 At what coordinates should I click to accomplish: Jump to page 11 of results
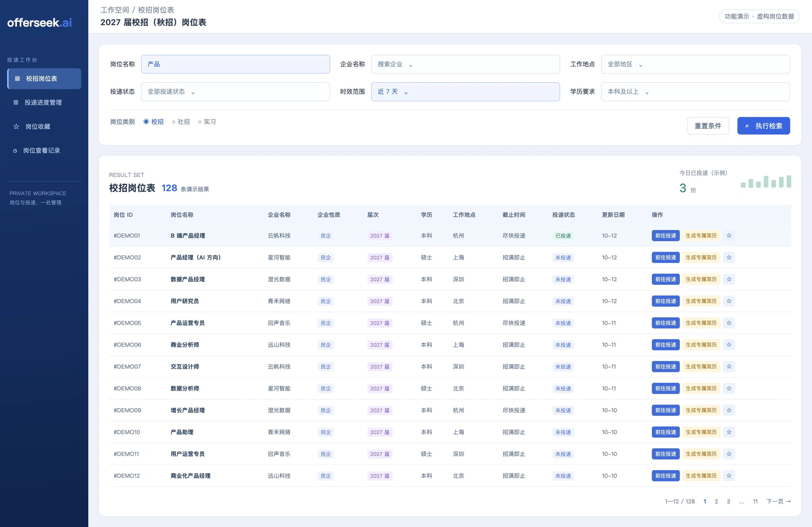755,502
